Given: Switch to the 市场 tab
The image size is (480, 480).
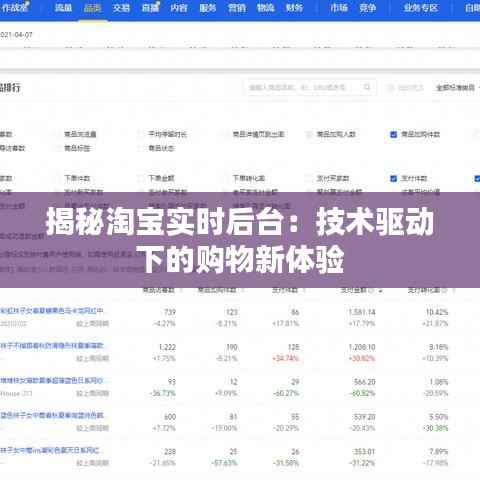Looking at the screenshot, I should click(x=339, y=7).
